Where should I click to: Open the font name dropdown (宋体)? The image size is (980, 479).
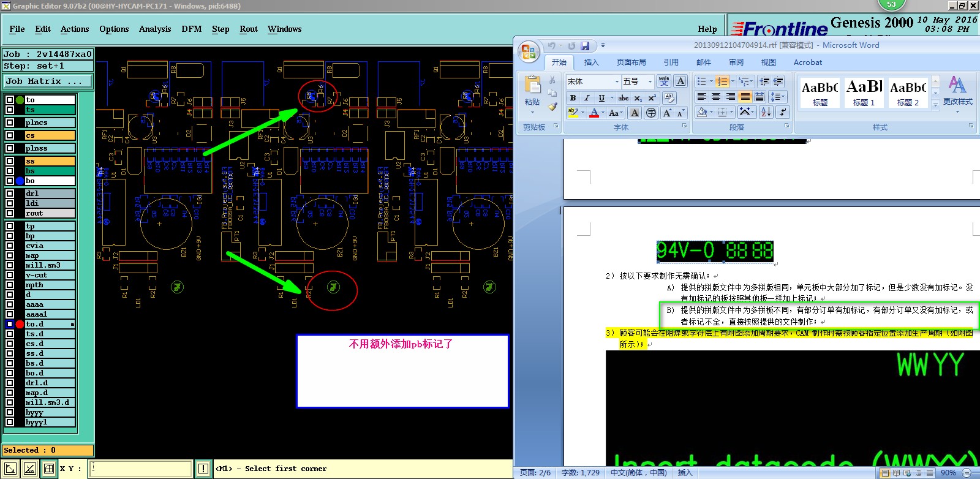[617, 81]
